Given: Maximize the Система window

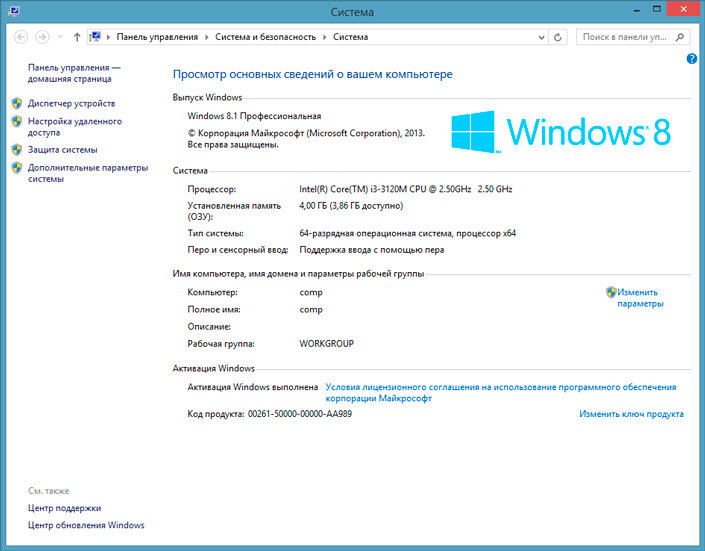Looking at the screenshot, I should tap(657, 9).
